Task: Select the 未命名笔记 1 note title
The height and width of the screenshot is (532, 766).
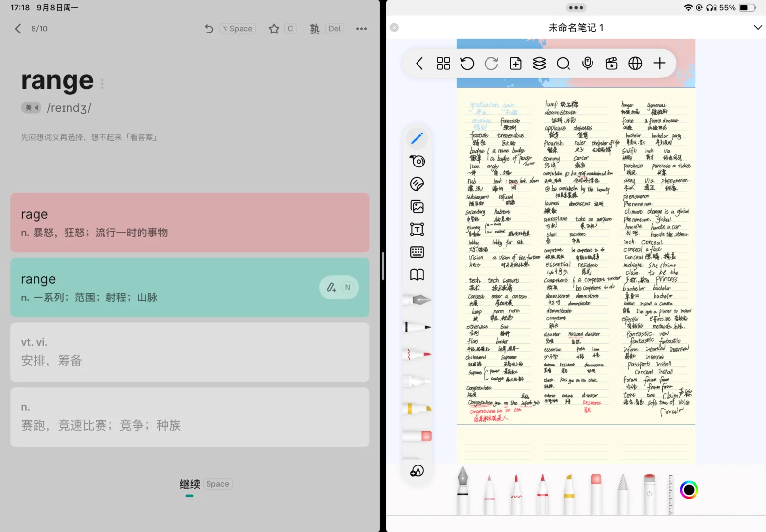Action: [x=576, y=28]
